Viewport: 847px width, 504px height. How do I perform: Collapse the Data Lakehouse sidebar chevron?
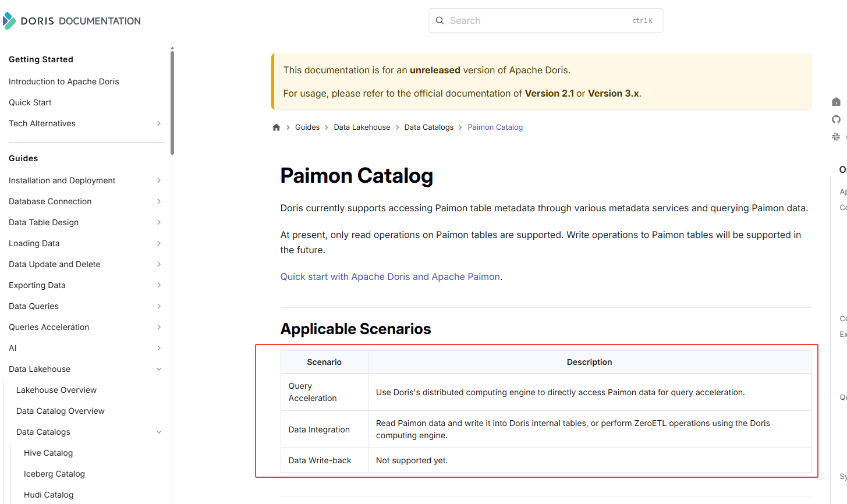(159, 369)
